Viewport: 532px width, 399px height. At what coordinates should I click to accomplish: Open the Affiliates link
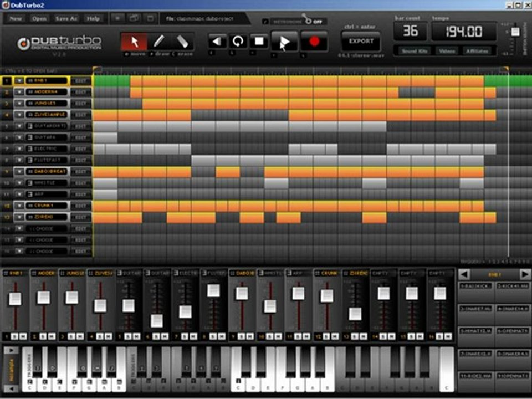point(477,51)
